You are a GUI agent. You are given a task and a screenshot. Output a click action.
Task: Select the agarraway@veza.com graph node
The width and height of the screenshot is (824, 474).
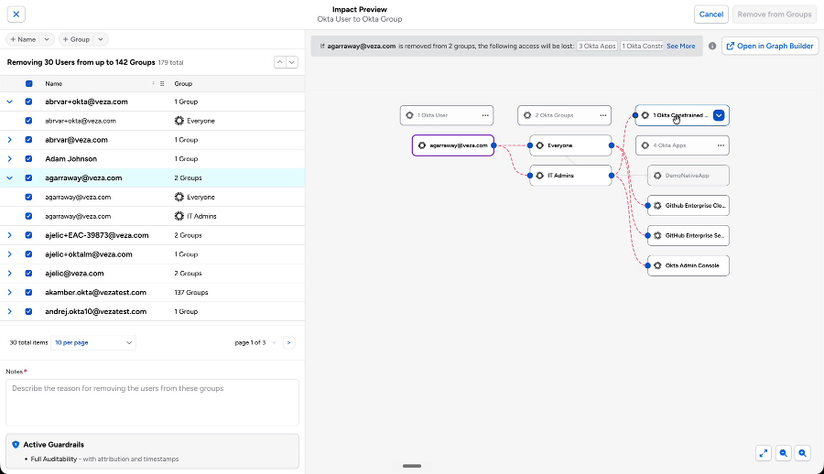pos(453,146)
